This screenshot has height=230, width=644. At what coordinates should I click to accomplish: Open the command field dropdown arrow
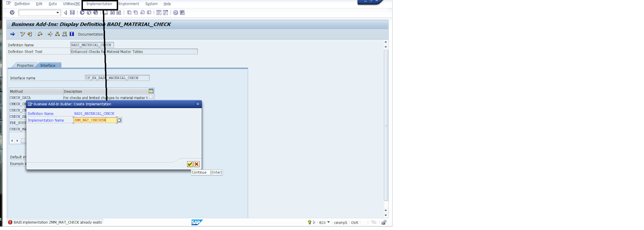pos(58,12)
